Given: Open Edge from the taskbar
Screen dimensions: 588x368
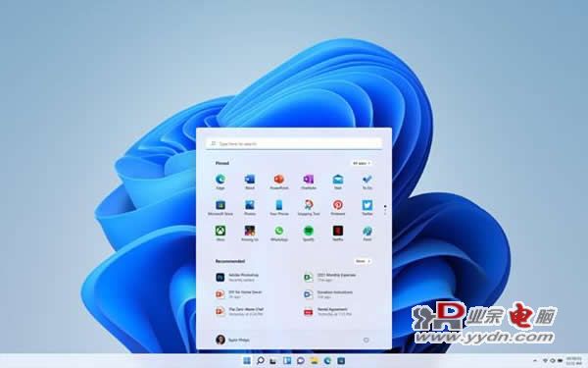Looking at the screenshot, I should click(327, 361).
